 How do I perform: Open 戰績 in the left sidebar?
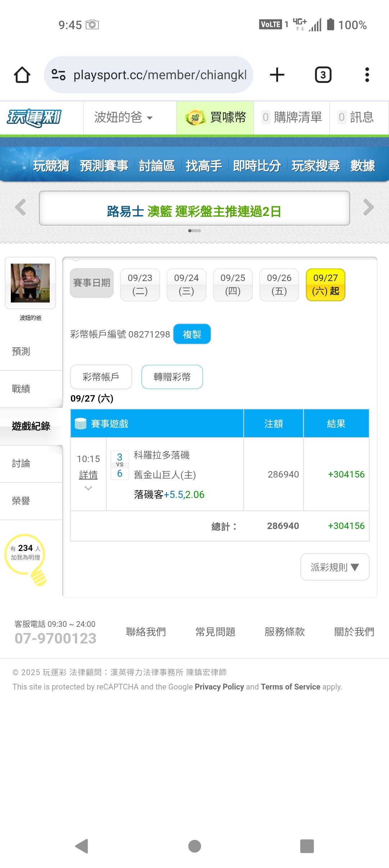coord(21,389)
